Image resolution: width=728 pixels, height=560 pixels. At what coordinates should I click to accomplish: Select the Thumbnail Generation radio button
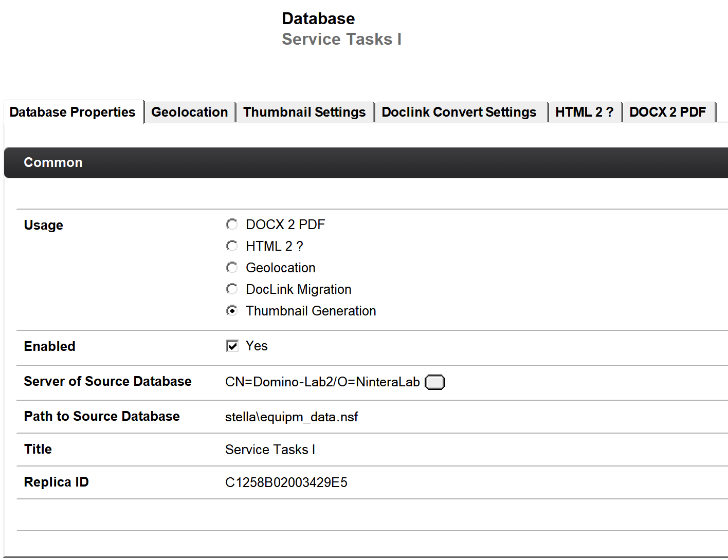[232, 311]
